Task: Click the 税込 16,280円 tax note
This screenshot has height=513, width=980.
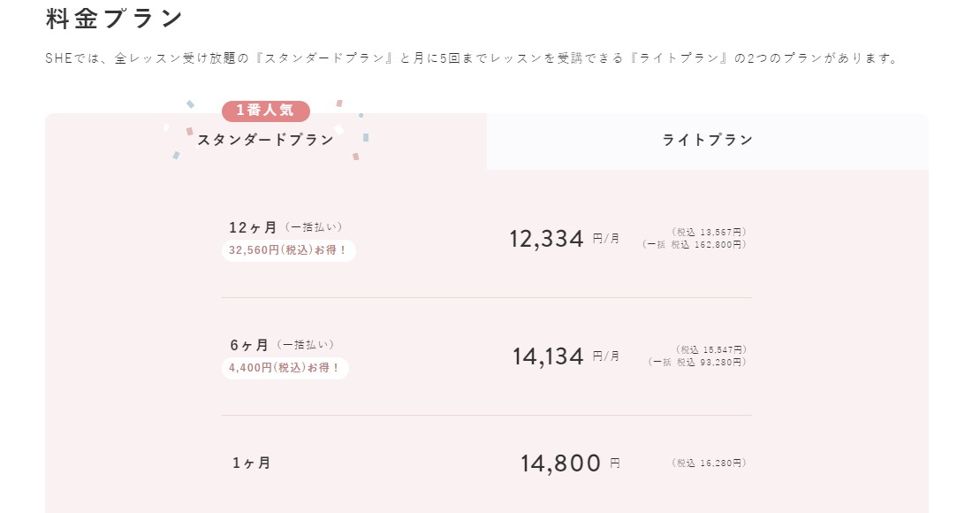Action: [x=709, y=463]
